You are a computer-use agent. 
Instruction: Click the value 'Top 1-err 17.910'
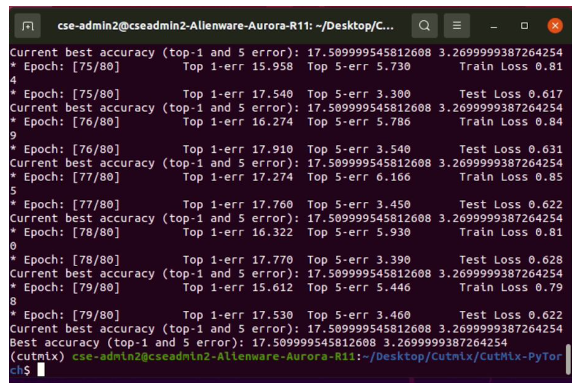point(238,149)
